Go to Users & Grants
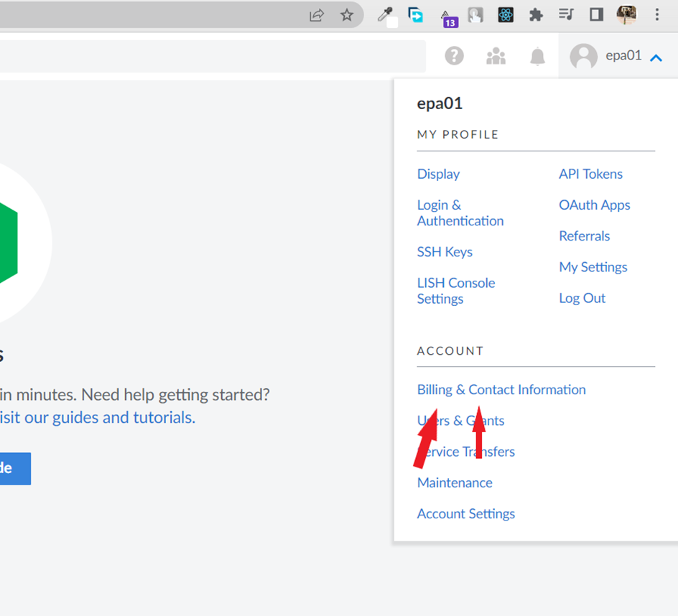Image resolution: width=678 pixels, height=616 pixels. (x=460, y=421)
